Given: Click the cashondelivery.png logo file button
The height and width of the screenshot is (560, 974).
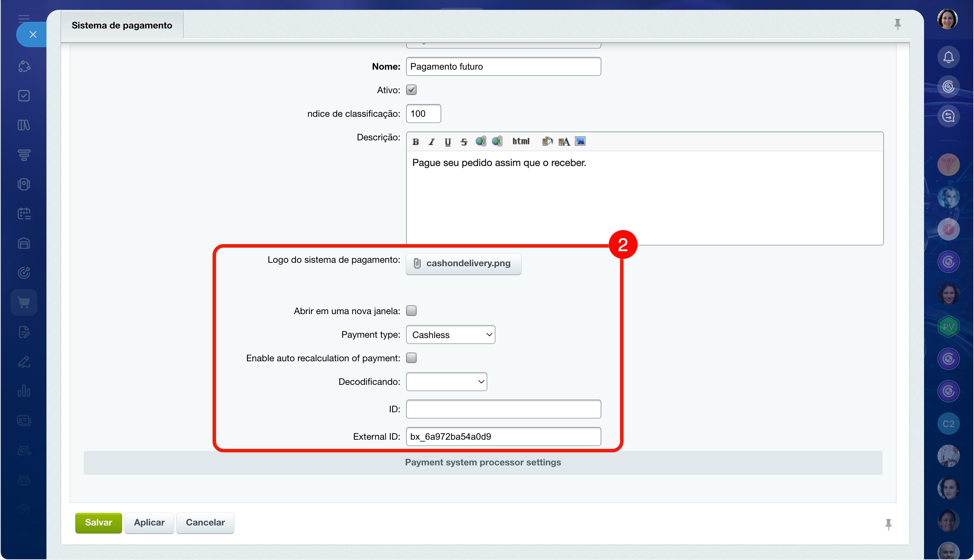Looking at the screenshot, I should pyautogui.click(x=463, y=263).
